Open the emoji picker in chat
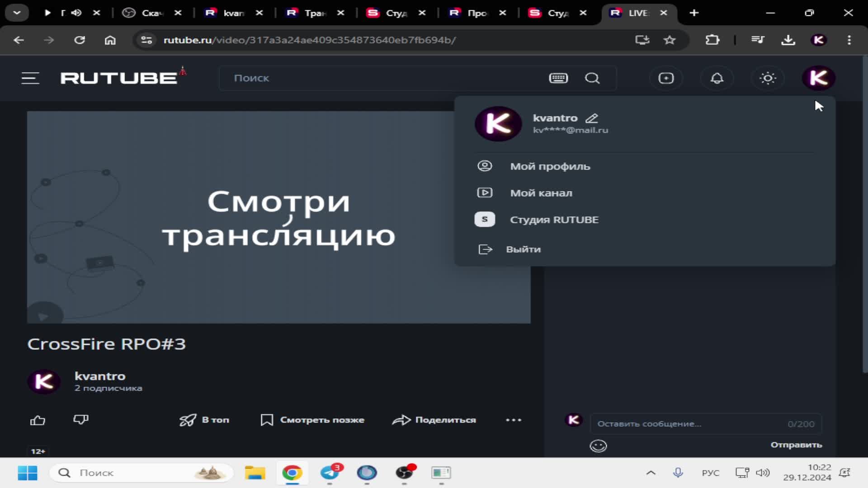The height and width of the screenshot is (488, 868). [598, 446]
